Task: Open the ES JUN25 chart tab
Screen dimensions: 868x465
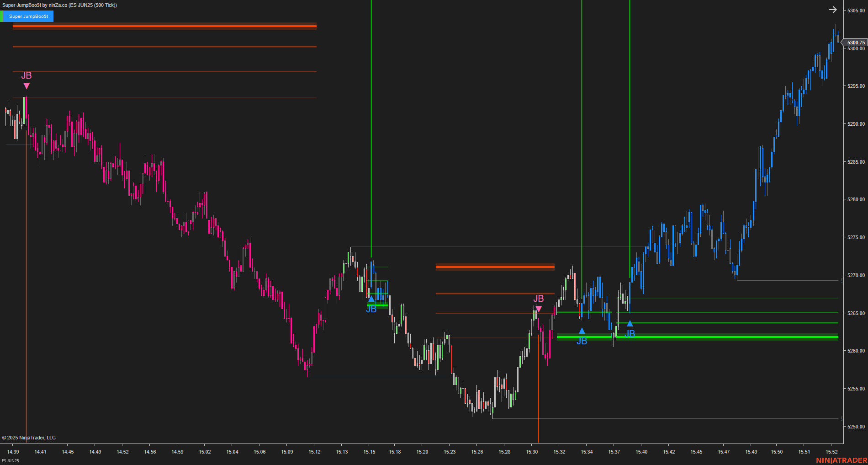Action: coord(11,460)
